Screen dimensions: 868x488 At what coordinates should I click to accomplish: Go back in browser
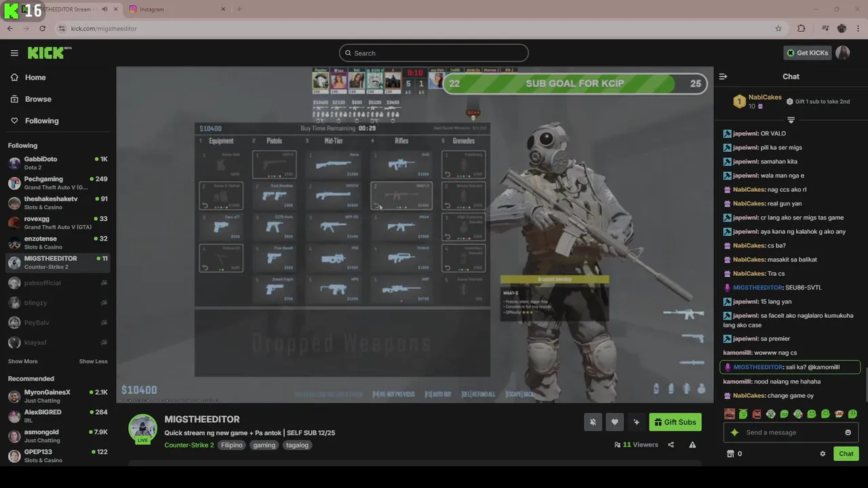coord(10,28)
